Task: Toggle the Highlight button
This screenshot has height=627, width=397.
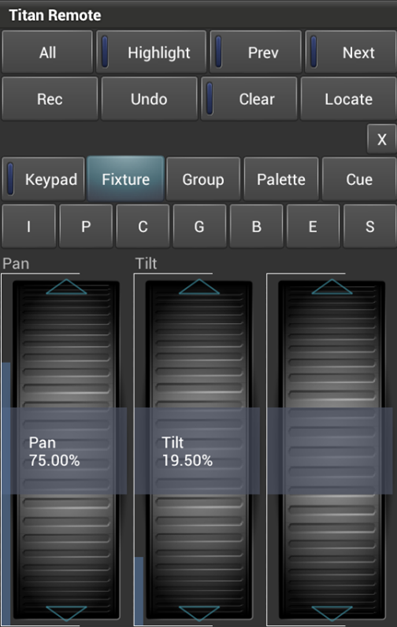Action: click(151, 52)
